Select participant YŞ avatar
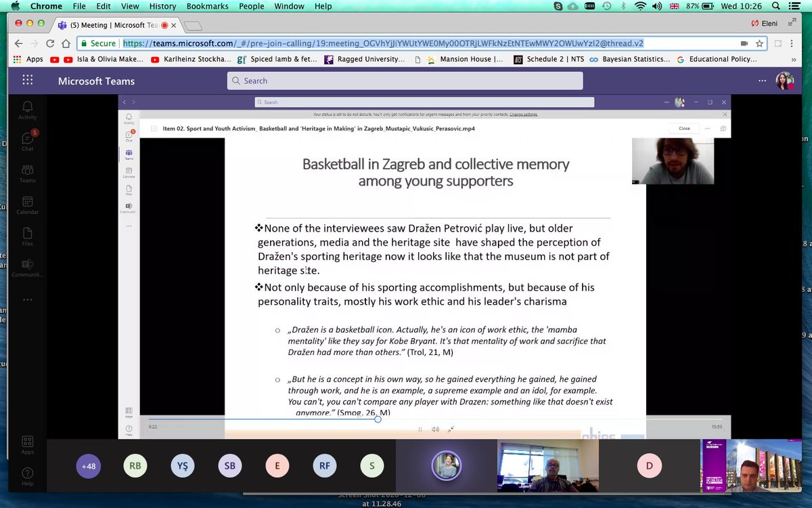Viewport: 812px width, 508px height. 183,466
